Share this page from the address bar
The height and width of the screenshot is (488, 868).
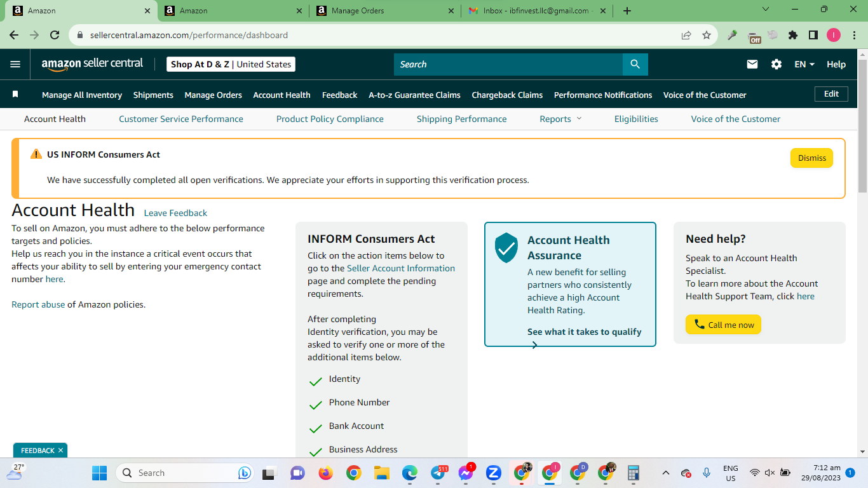[x=686, y=36]
